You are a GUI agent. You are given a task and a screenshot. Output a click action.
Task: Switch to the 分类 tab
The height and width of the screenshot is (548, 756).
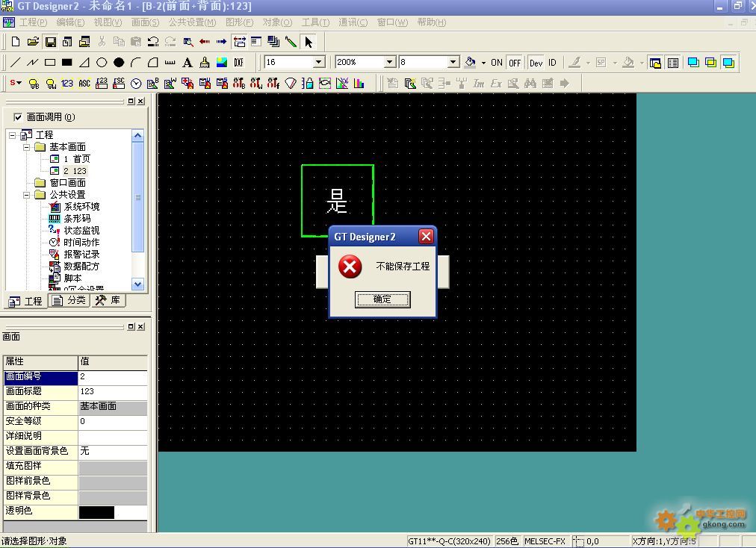tap(70, 301)
